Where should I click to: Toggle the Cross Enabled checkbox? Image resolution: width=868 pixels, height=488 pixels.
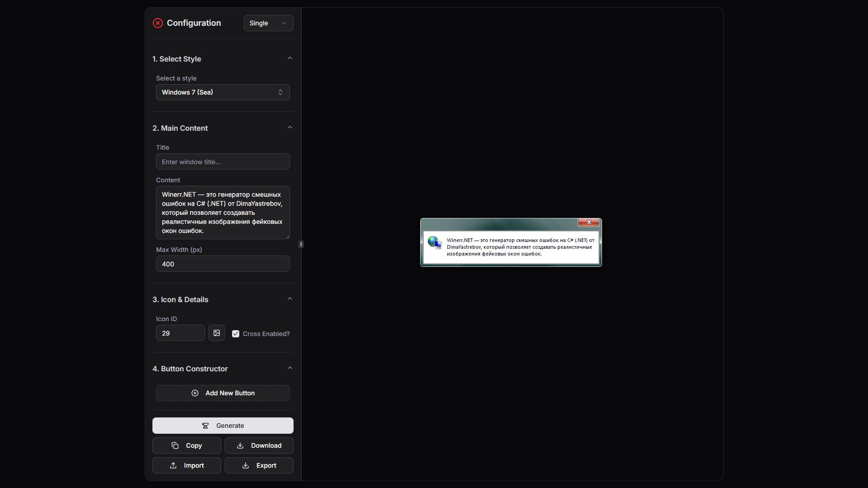(x=236, y=334)
